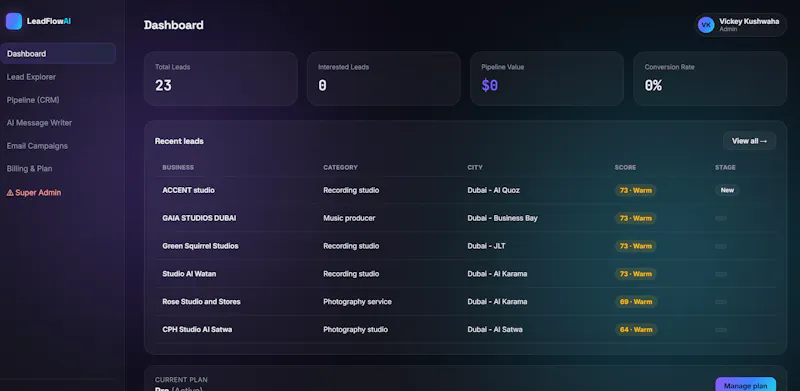Click Recording studio cell of ACCENT studio
Viewport: 800px width, 391px height.
[351, 190]
